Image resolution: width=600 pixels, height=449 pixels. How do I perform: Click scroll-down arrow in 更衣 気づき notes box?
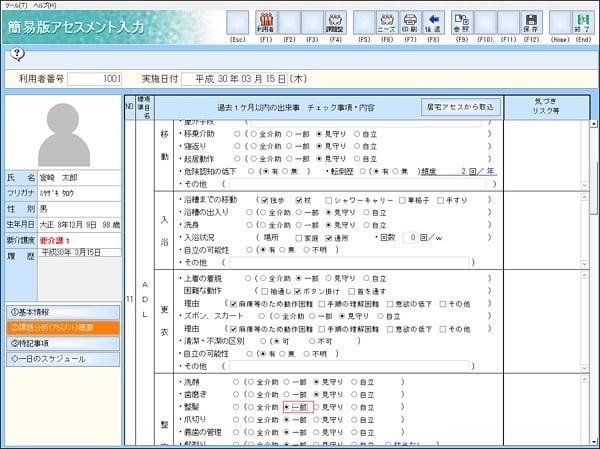click(585, 368)
